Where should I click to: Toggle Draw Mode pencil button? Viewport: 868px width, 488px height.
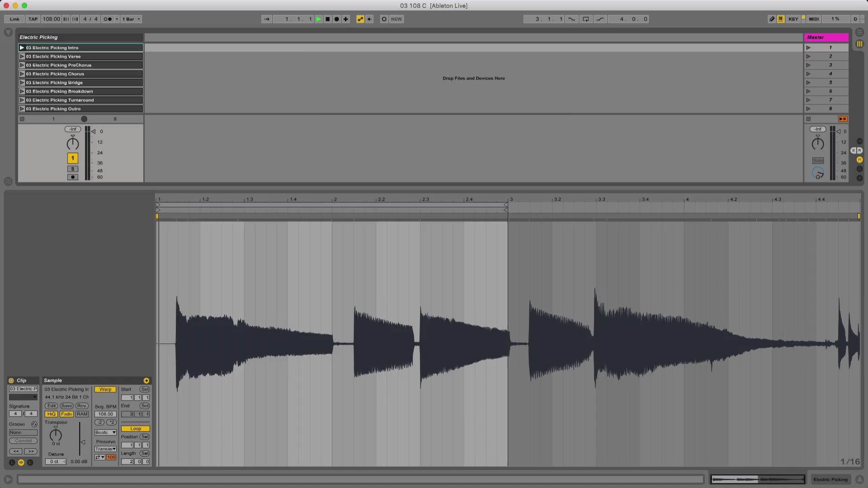(772, 19)
